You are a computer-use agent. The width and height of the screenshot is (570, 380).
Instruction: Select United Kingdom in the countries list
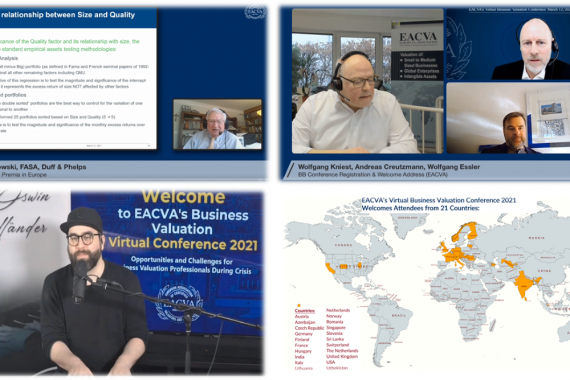tap(342, 357)
